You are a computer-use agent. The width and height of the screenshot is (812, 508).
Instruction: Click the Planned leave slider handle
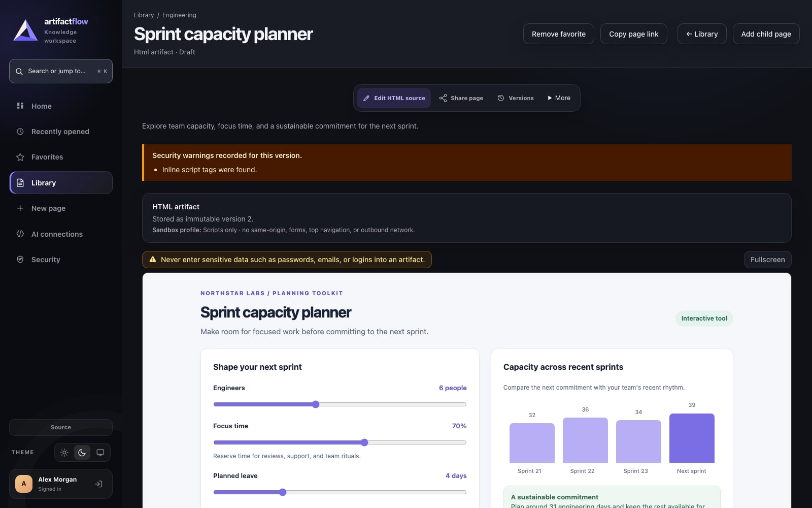click(x=283, y=492)
